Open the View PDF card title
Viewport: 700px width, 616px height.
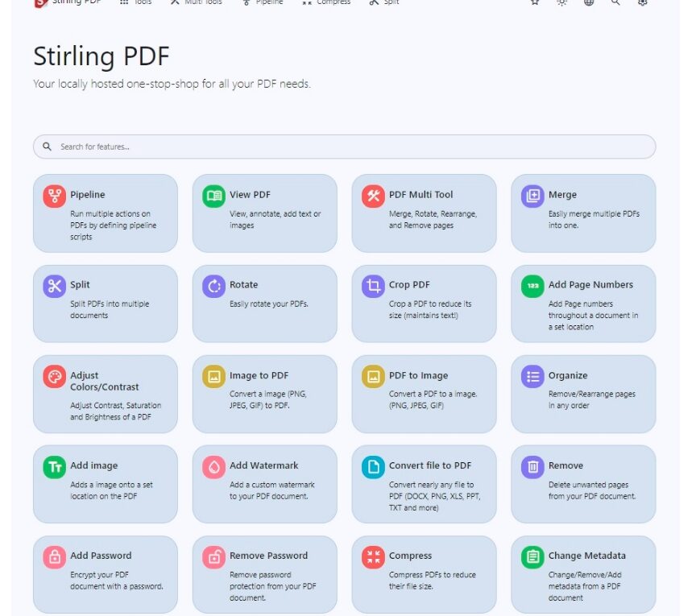[250, 195]
